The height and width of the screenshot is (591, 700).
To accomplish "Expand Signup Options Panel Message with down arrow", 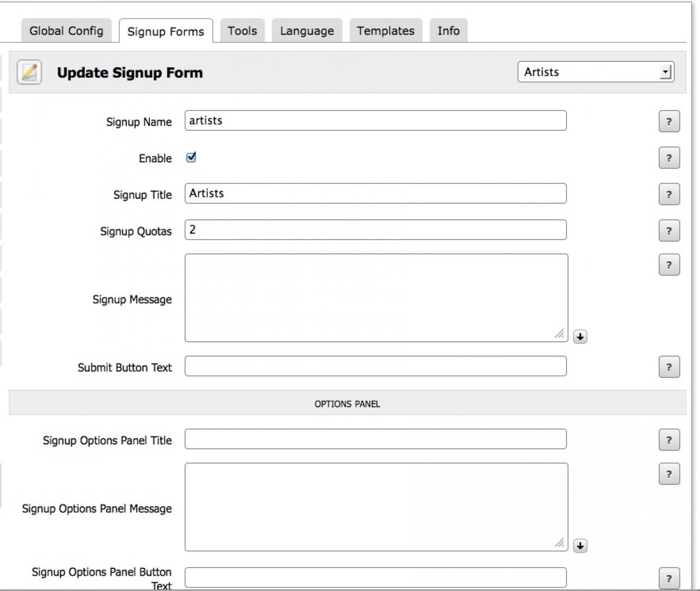I will pyautogui.click(x=580, y=546).
